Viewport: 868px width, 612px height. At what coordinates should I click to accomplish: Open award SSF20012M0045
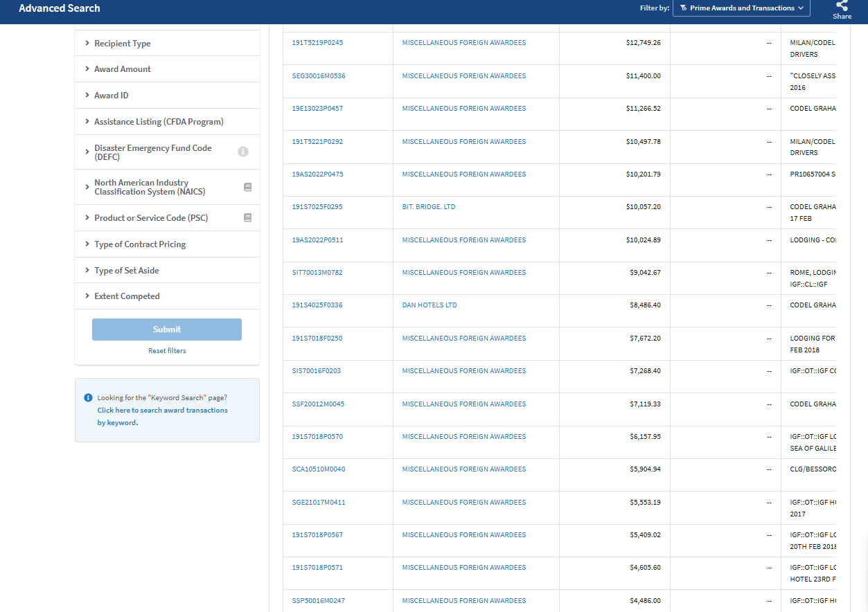click(x=318, y=404)
